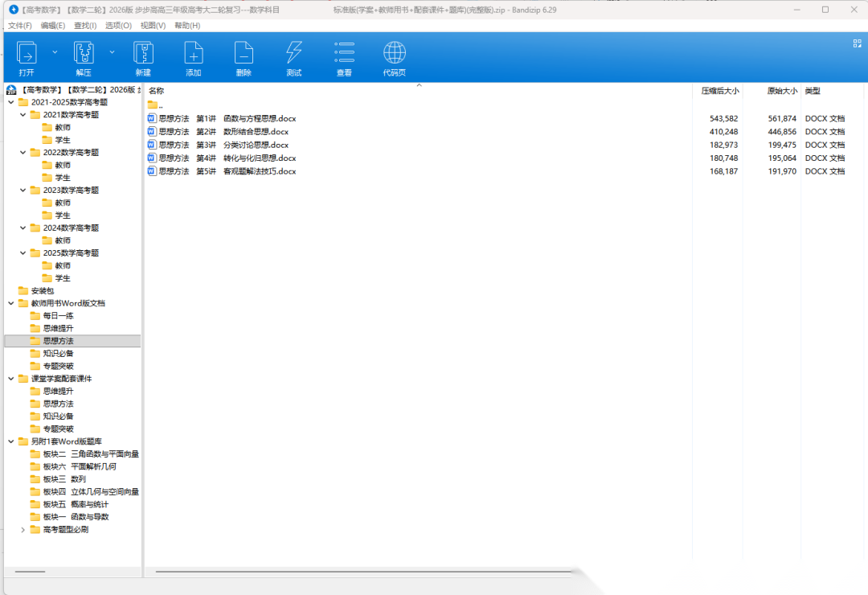Click the Test (测试) archive icon
This screenshot has width=868, height=595.
294,54
